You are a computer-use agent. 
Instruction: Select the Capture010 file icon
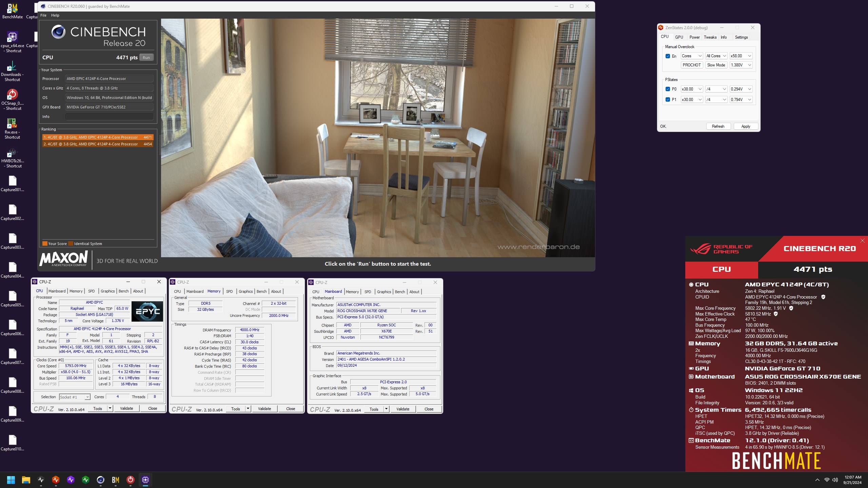12,443
